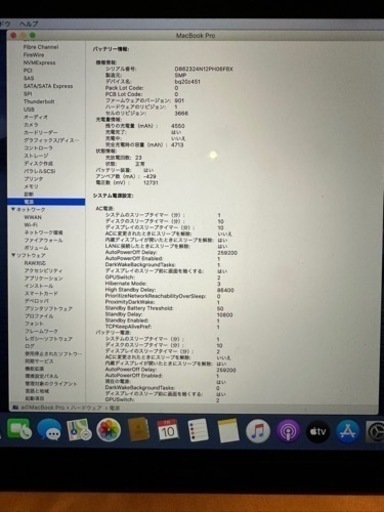Select WWAN under ネットワーク

coord(33,217)
